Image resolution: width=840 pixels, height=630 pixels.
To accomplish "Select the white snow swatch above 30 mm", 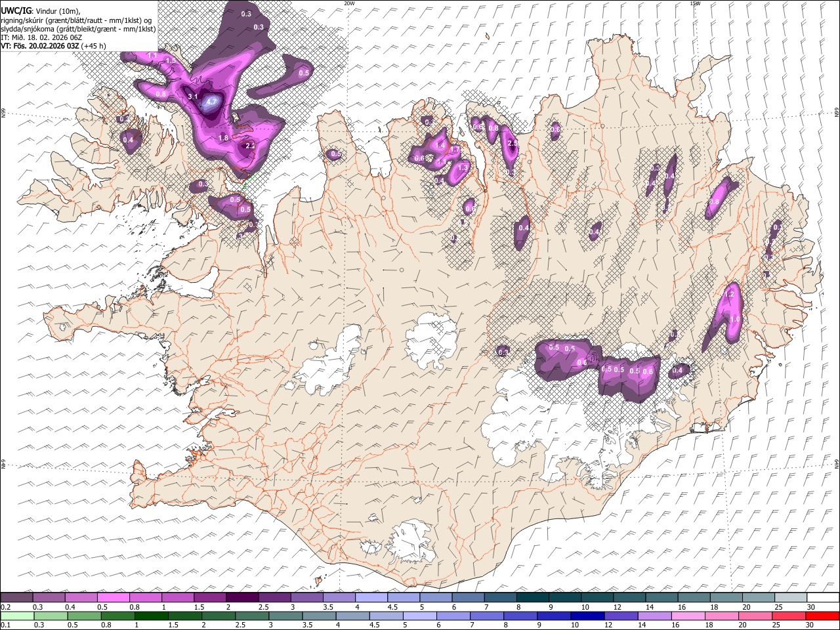I will (x=823, y=598).
